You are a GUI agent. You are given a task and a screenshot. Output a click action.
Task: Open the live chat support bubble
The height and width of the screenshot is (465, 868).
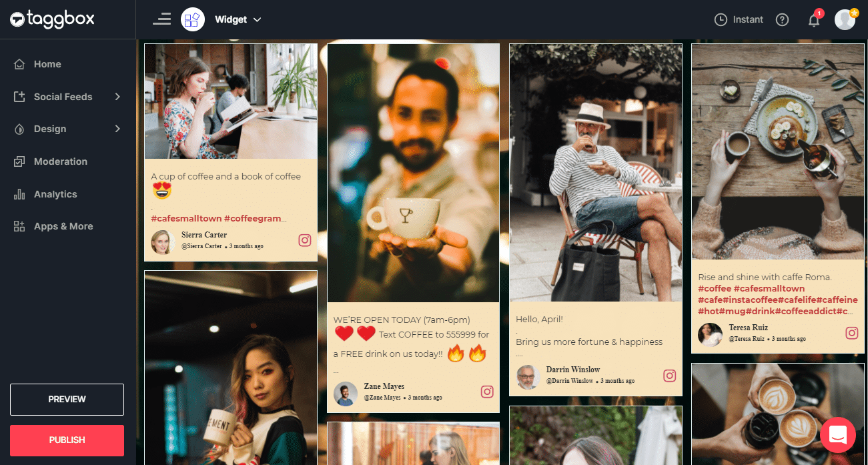(x=837, y=435)
